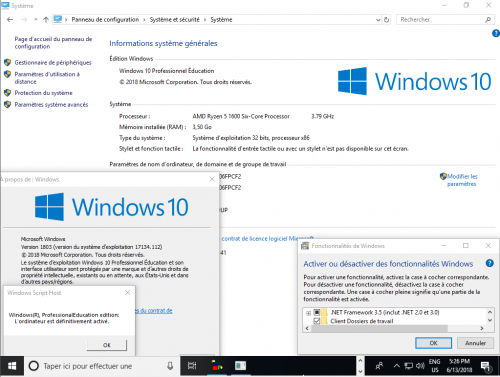Select 'Système et sécurité' breadcrumb
This screenshot has height=377, width=500.
pyautogui.click(x=175, y=20)
